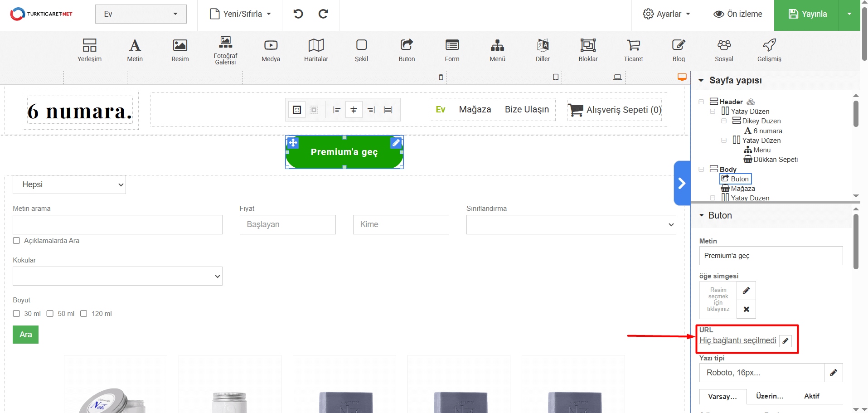Image resolution: width=868 pixels, height=413 pixels.
Task: Click the redo arrow icon
Action: coord(323,14)
